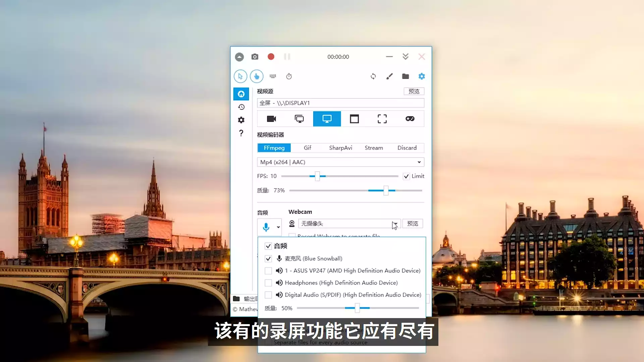The width and height of the screenshot is (644, 362).
Task: Adjust the FPS slider handle
Action: (x=317, y=176)
